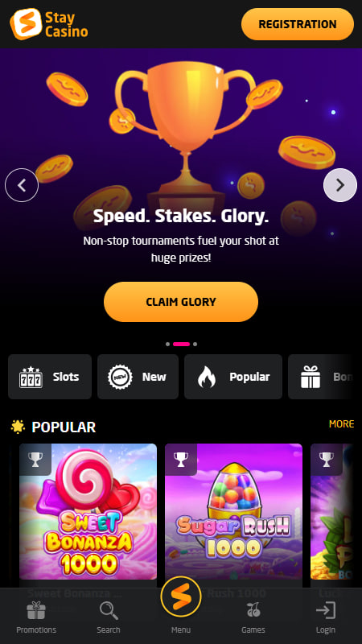Open the Sweet Bonanza 1000 game thumbnail
This screenshot has height=644, width=362.
pyautogui.click(x=88, y=511)
